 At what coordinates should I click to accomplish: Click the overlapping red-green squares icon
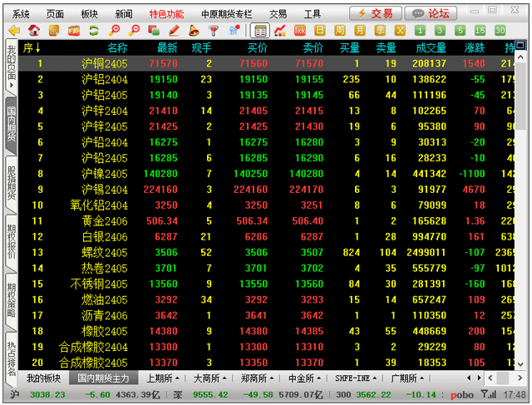[x=154, y=31]
